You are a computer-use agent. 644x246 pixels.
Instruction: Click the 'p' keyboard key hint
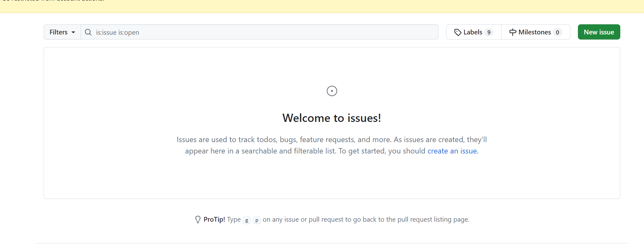[257, 220]
